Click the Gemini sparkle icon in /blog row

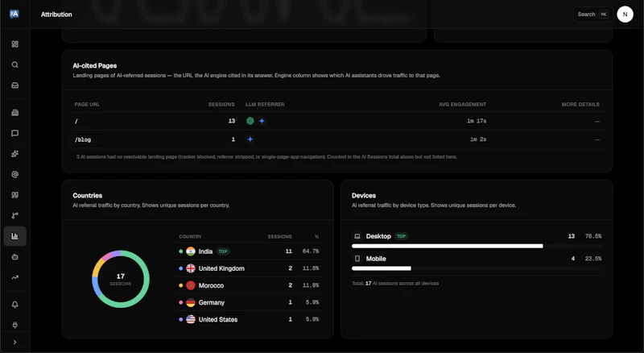coord(250,139)
